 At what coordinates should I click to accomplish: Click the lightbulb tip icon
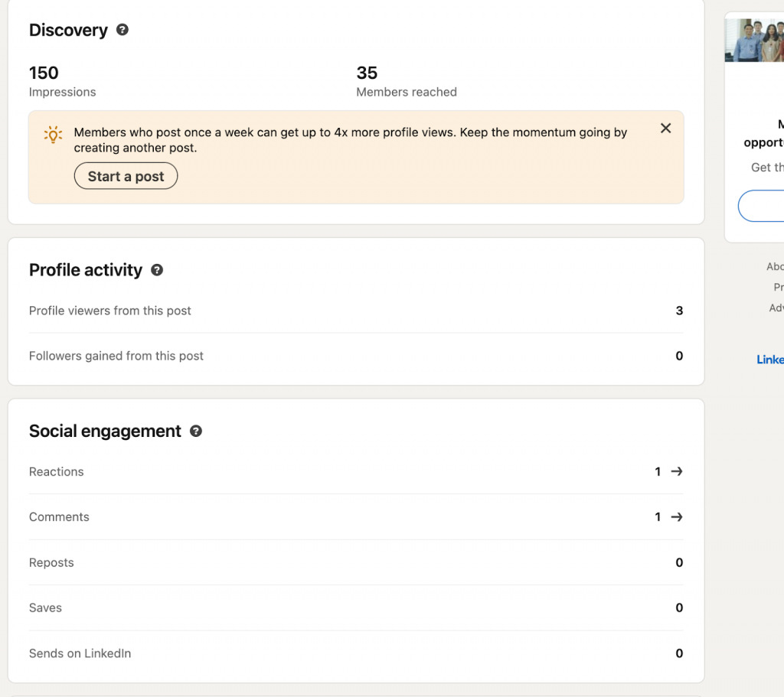click(53, 135)
